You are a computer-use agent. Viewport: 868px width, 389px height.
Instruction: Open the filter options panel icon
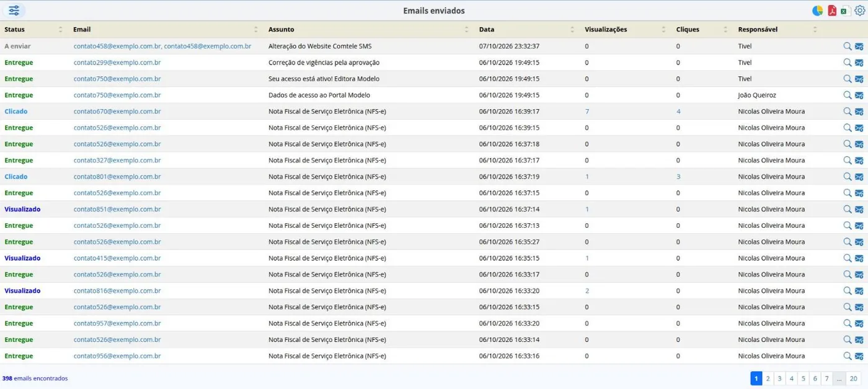tap(14, 11)
